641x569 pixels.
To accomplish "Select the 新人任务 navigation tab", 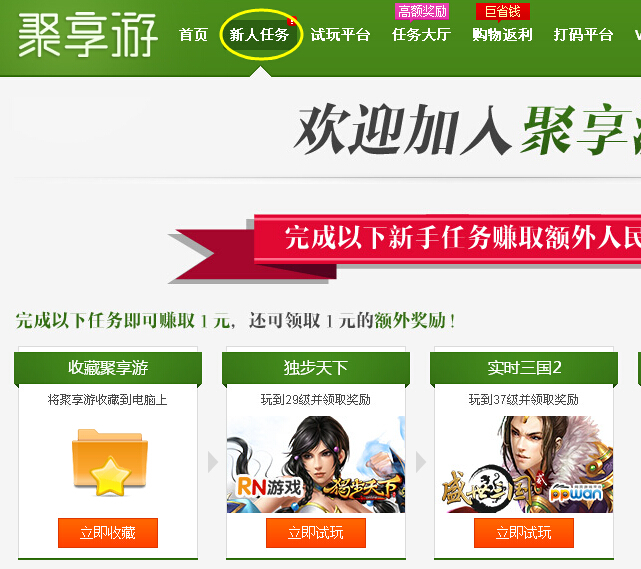I will pos(259,35).
